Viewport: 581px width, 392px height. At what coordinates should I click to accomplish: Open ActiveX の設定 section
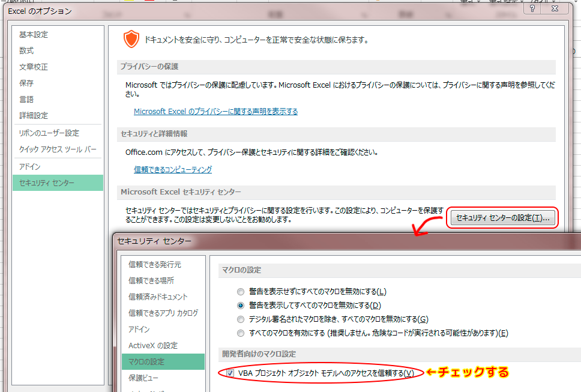tap(152, 346)
